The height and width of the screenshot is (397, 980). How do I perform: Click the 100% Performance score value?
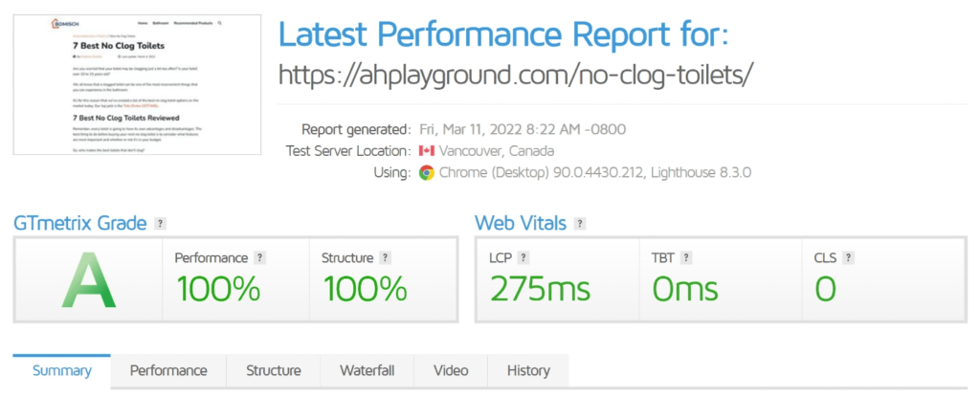[x=218, y=289]
